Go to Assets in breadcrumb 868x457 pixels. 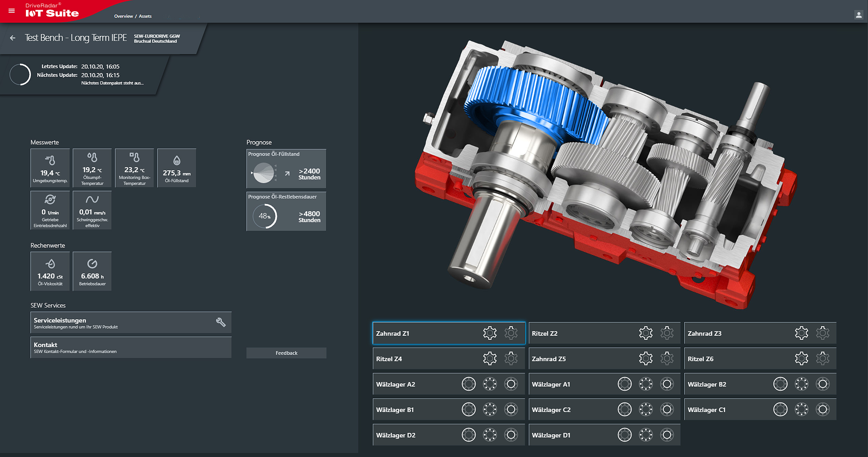coord(145,16)
